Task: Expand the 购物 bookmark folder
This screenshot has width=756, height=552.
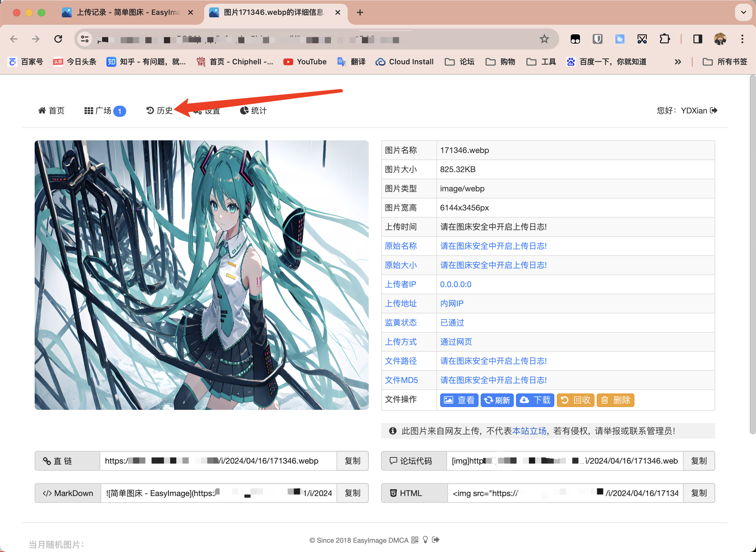Action: pos(500,62)
